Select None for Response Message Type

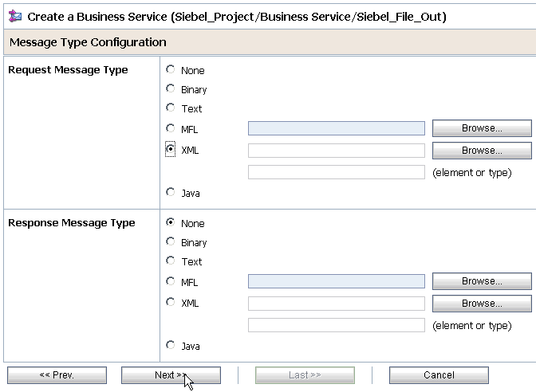pos(170,222)
